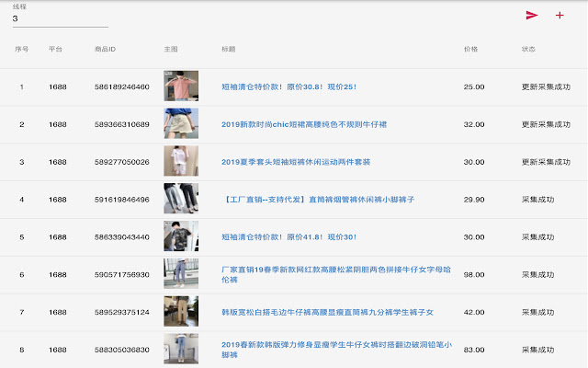Select product ID 589366310689 cell
This screenshot has height=368, width=588.
tap(122, 124)
